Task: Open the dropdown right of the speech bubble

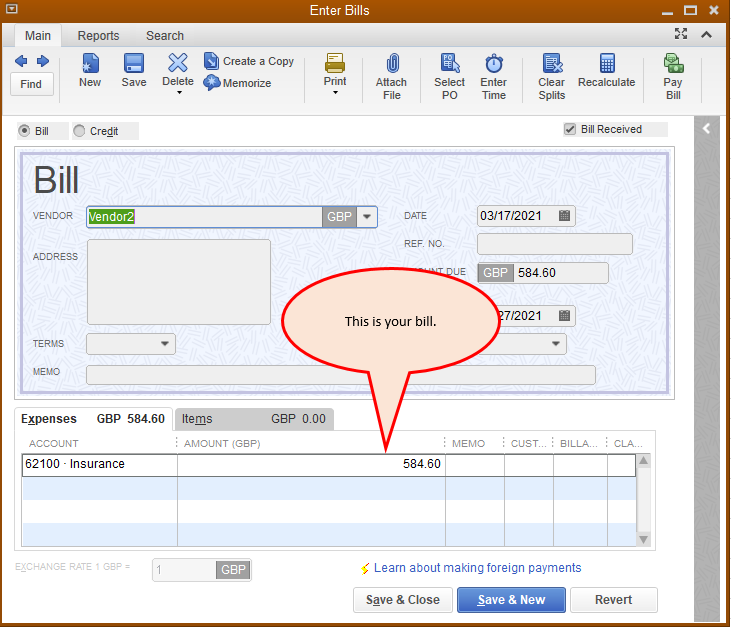Action: point(556,344)
